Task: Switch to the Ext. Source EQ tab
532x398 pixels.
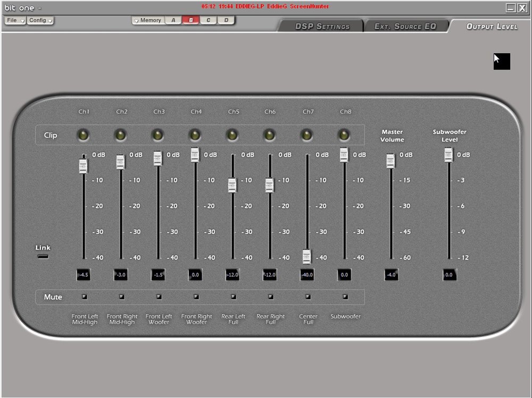Action: coord(405,27)
